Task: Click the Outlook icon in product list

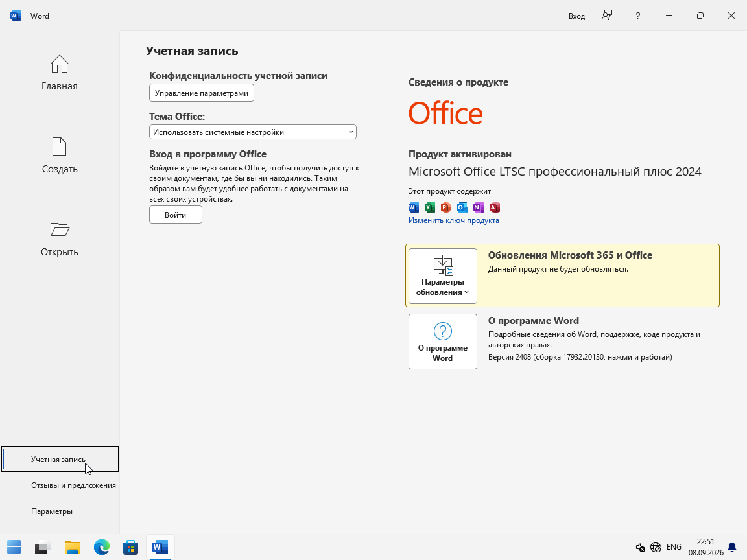Action: pos(462,207)
